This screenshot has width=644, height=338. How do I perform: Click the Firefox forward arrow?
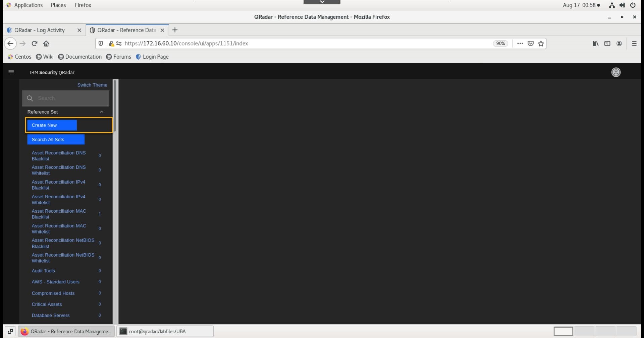pos(22,44)
